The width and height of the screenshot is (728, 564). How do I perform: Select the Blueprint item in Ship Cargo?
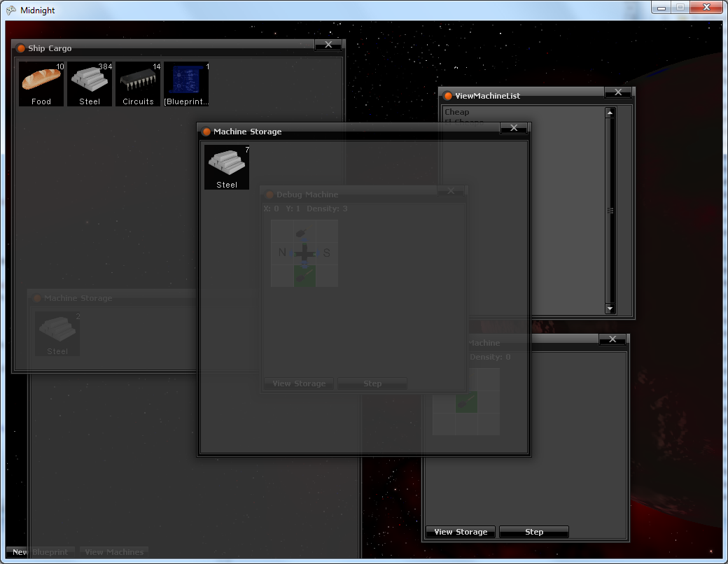pyautogui.click(x=186, y=84)
